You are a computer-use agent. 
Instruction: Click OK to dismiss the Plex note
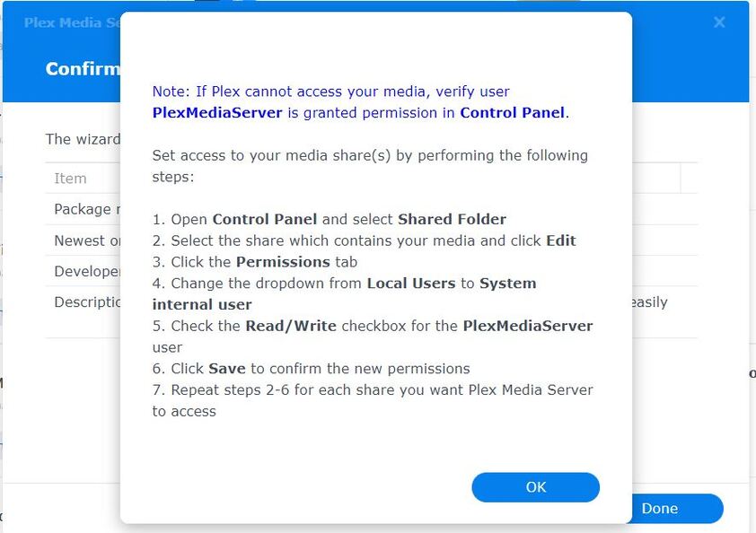tap(535, 487)
